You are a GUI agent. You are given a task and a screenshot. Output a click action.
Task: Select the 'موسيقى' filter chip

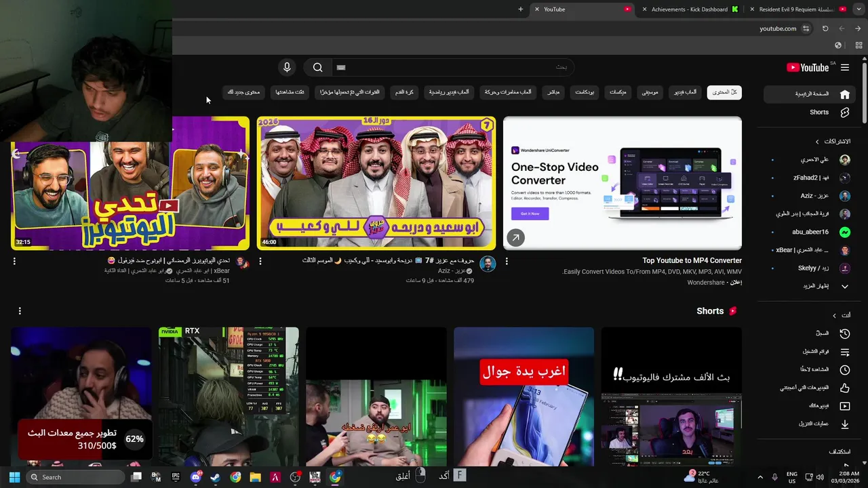pos(650,92)
